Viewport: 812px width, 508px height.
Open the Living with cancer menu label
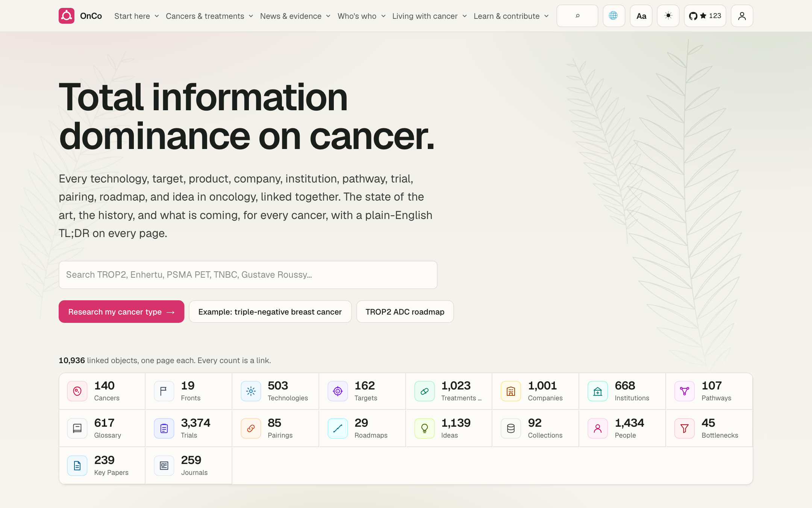click(x=425, y=16)
